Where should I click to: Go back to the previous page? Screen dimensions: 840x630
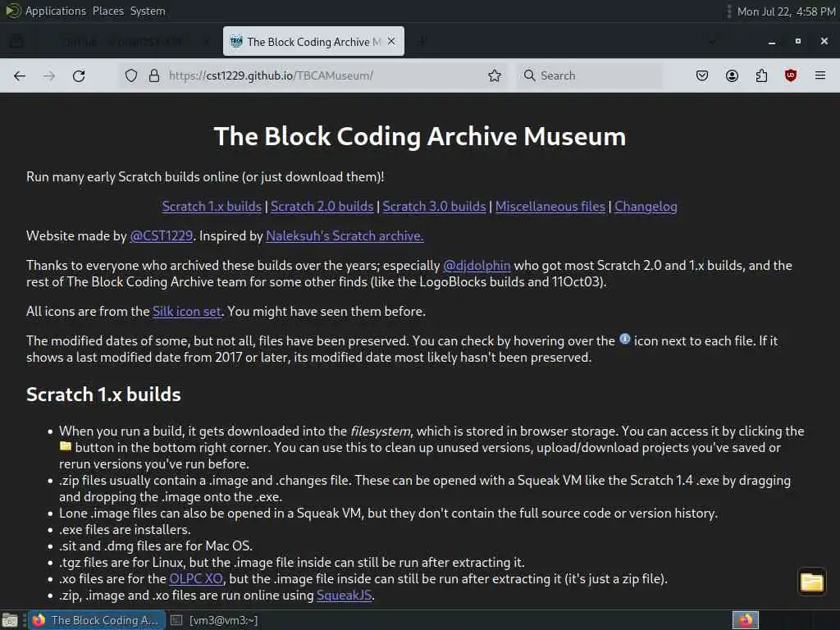(x=20, y=75)
